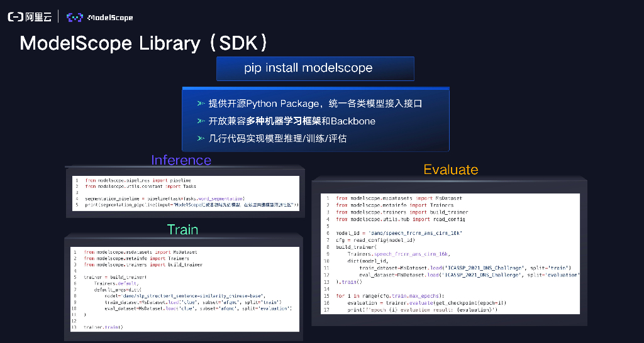Image resolution: width=644 pixels, height=343 pixels.
Task: Click the 'Trainers.default,' line
Action: (116, 283)
